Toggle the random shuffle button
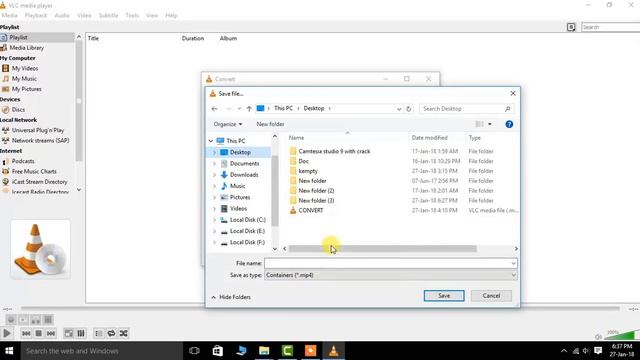Screen dimensions: 640x360 (123, 333)
